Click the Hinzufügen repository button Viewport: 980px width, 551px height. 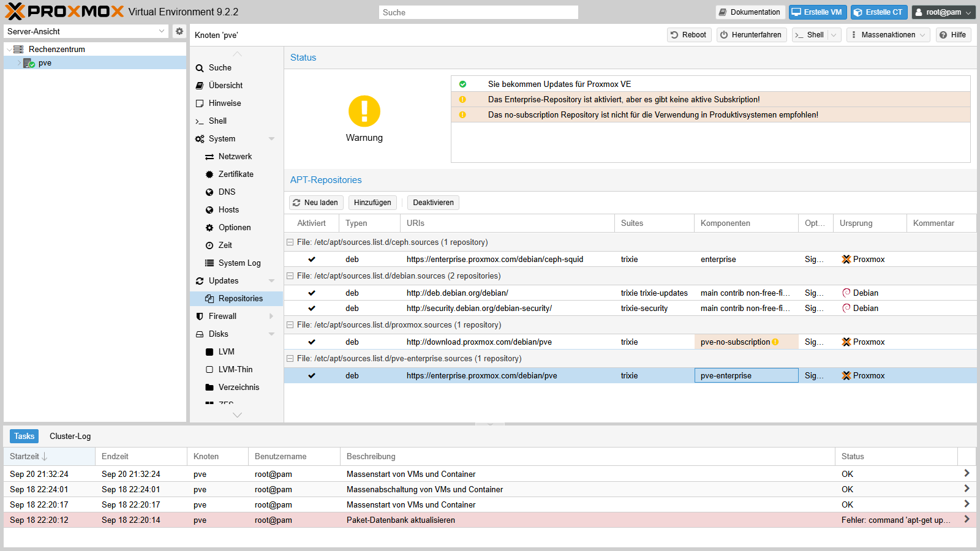pyautogui.click(x=372, y=203)
